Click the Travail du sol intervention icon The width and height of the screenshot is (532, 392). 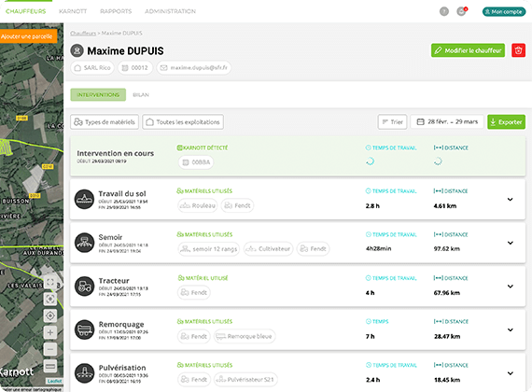85,199
